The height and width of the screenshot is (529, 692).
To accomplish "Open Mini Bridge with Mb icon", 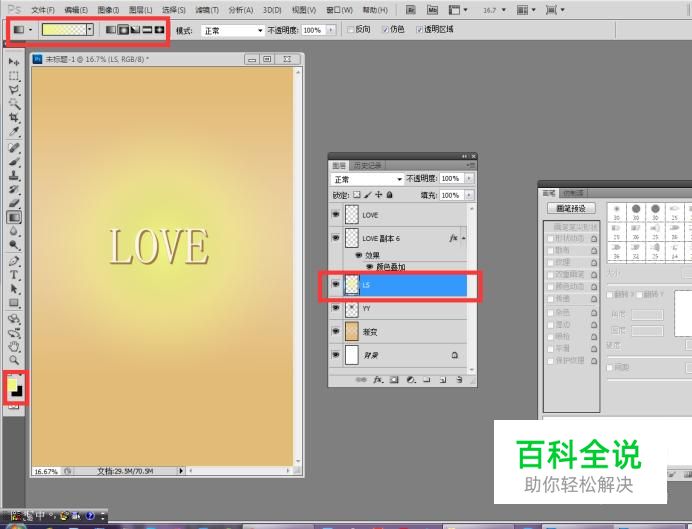I will click(x=432, y=10).
